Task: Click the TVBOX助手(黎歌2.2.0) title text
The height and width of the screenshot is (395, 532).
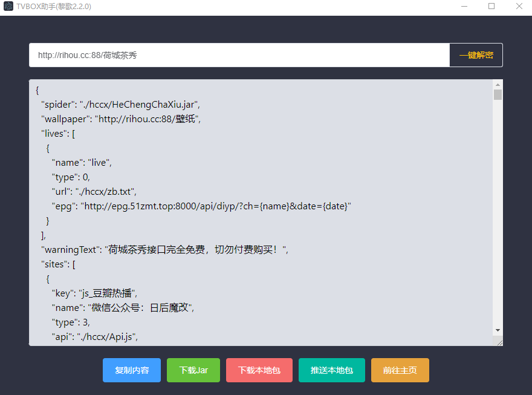Action: [53, 7]
